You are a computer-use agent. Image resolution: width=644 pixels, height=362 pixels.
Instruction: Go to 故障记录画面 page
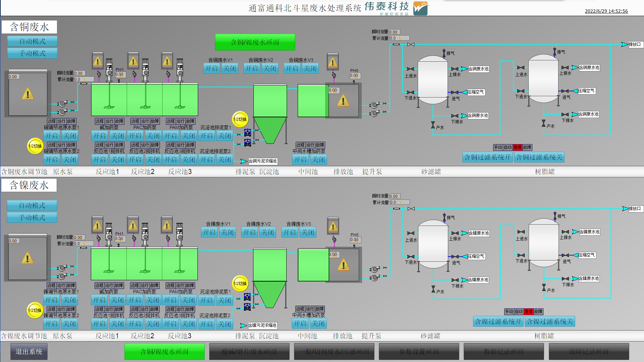[588, 352]
